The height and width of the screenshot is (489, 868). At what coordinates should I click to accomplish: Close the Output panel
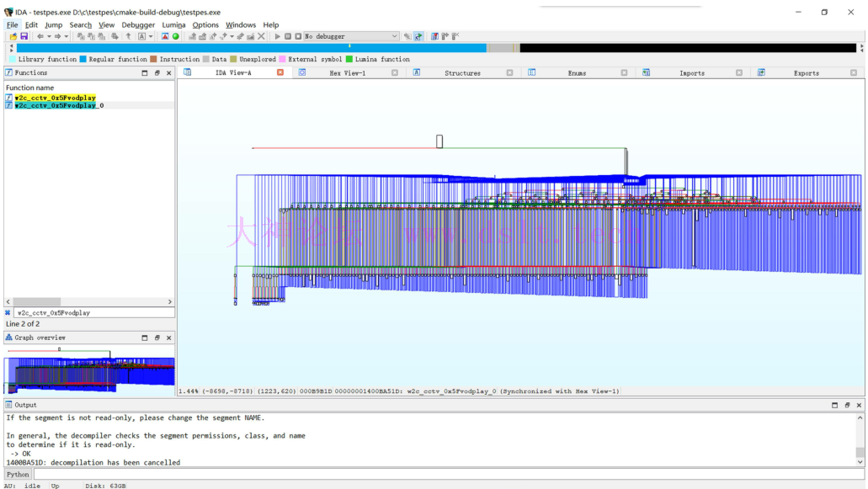click(x=859, y=405)
